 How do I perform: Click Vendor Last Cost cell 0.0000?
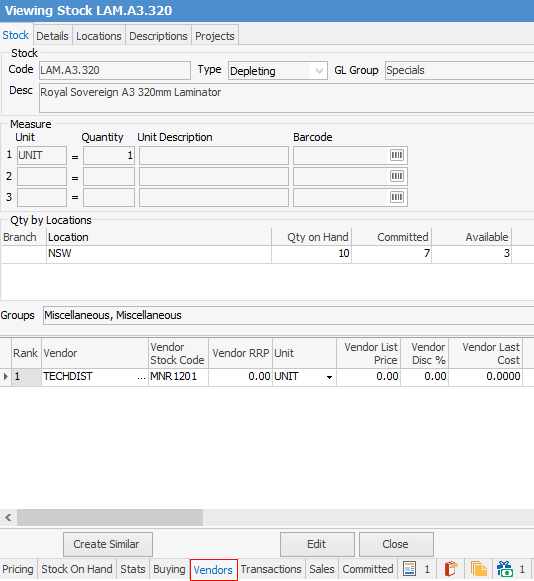point(485,377)
